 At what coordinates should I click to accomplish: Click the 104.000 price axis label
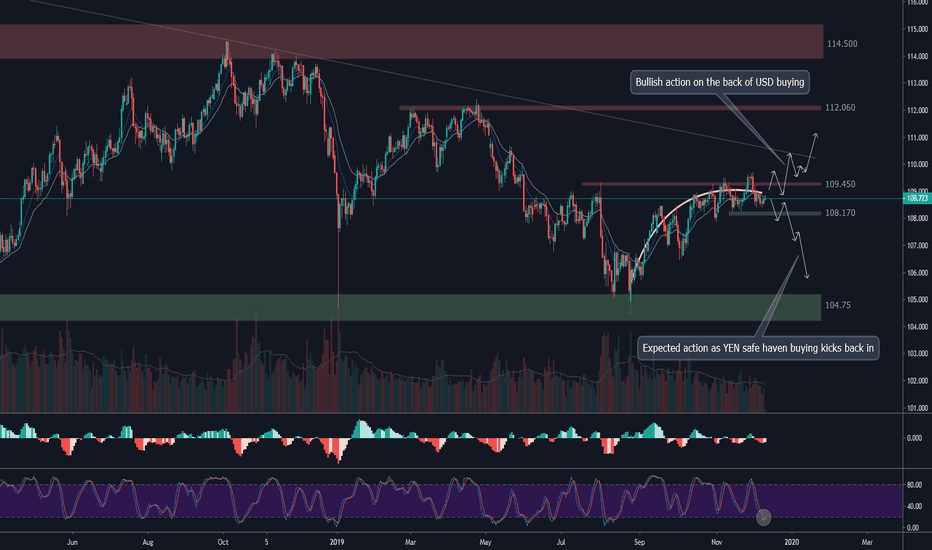click(x=917, y=327)
